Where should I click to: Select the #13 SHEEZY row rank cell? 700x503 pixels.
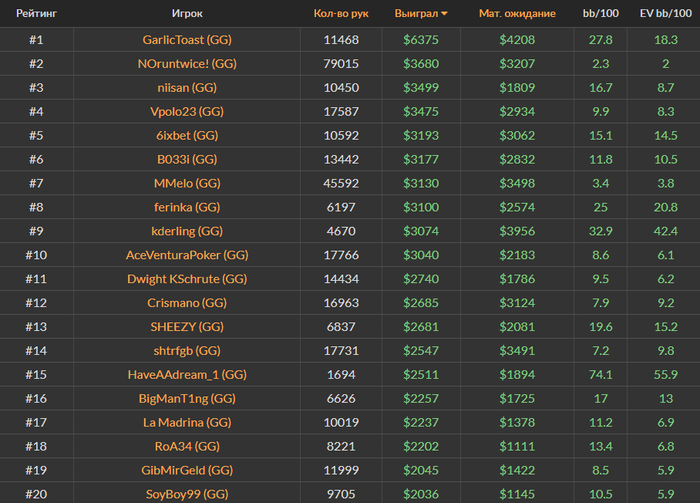pyautogui.click(x=36, y=327)
